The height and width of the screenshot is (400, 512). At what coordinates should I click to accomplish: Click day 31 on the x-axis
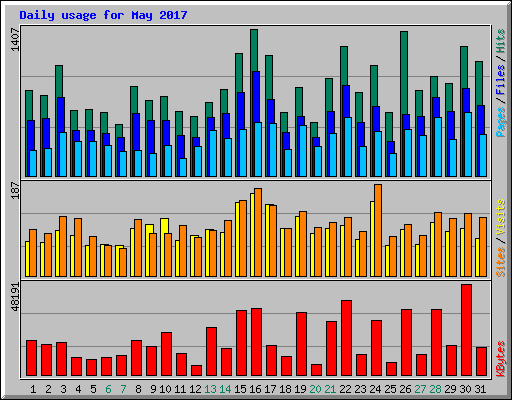480,389
